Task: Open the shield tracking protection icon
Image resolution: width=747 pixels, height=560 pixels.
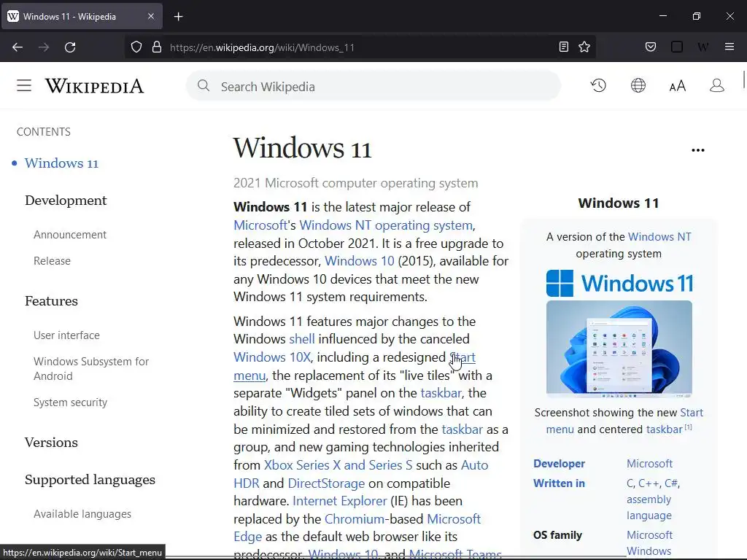Action: pos(136,47)
